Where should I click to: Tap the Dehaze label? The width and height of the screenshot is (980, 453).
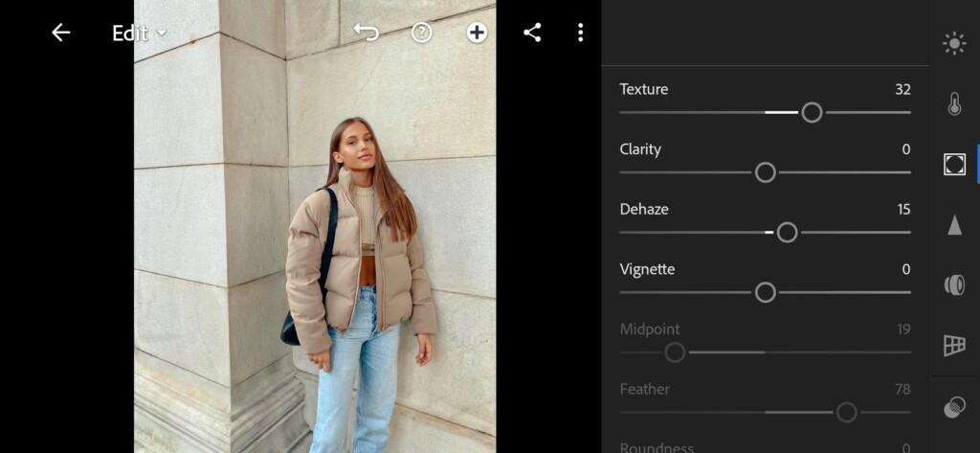click(644, 210)
